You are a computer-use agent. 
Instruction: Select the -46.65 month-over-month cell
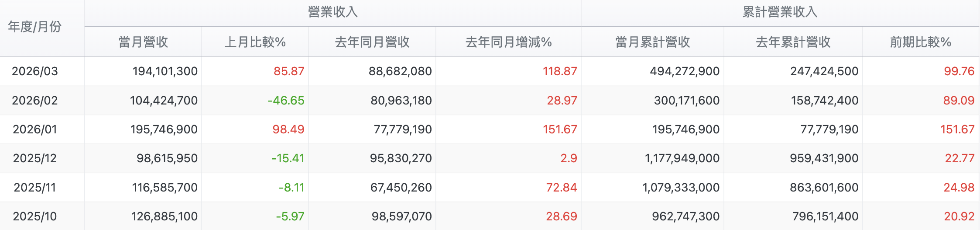(x=286, y=101)
